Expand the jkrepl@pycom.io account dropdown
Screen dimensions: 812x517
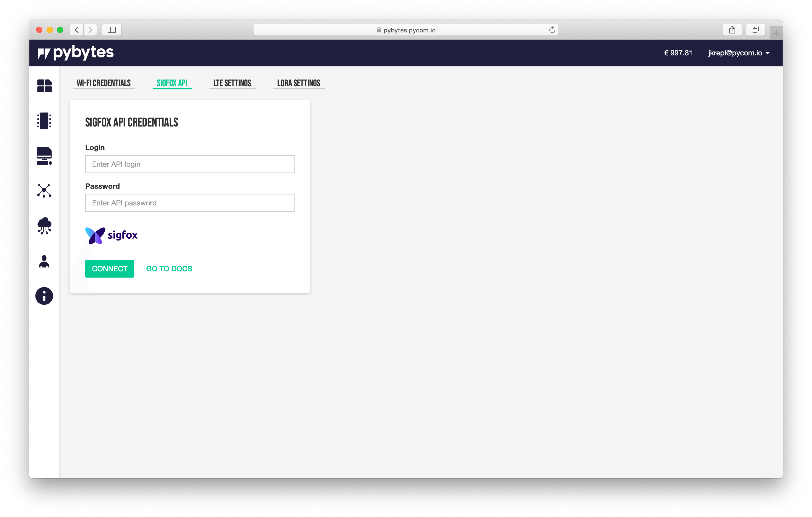coord(738,53)
